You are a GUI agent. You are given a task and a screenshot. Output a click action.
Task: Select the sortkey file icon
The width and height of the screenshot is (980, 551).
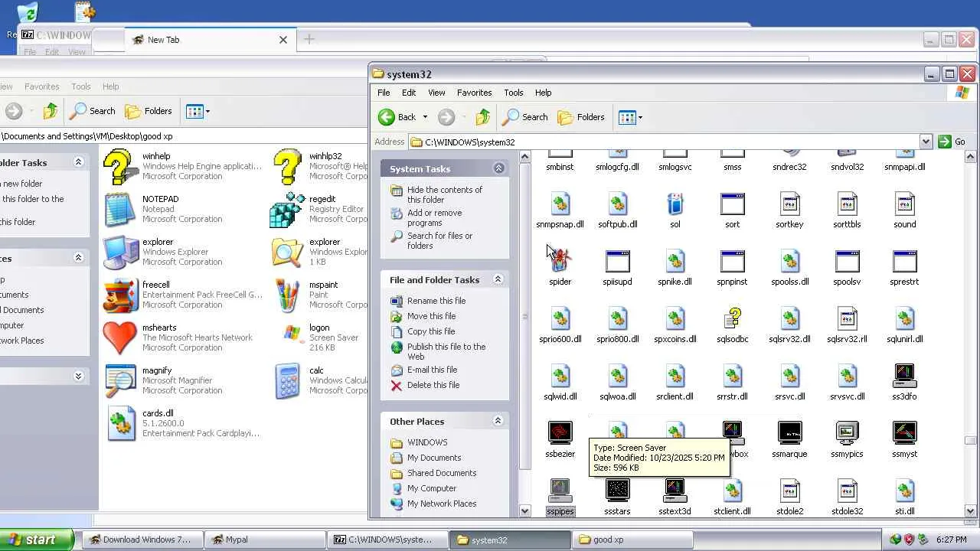coord(789,204)
